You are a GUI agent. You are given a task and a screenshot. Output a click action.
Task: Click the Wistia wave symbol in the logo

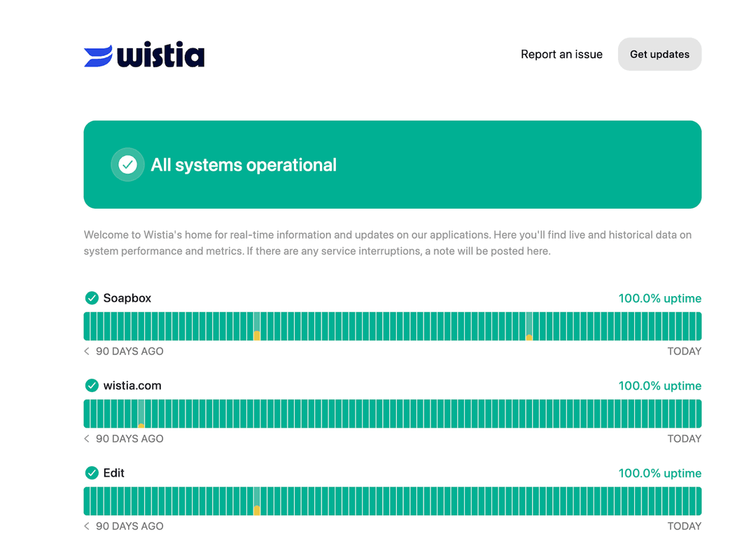tap(99, 54)
